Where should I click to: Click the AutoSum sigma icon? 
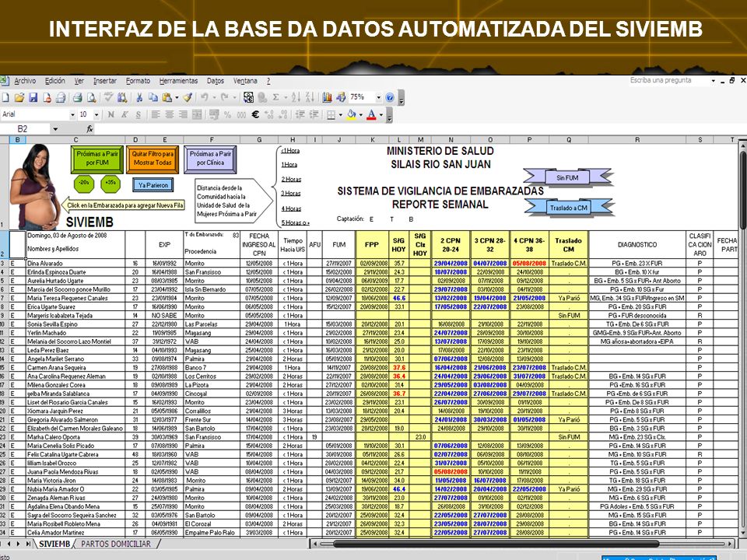coord(275,98)
